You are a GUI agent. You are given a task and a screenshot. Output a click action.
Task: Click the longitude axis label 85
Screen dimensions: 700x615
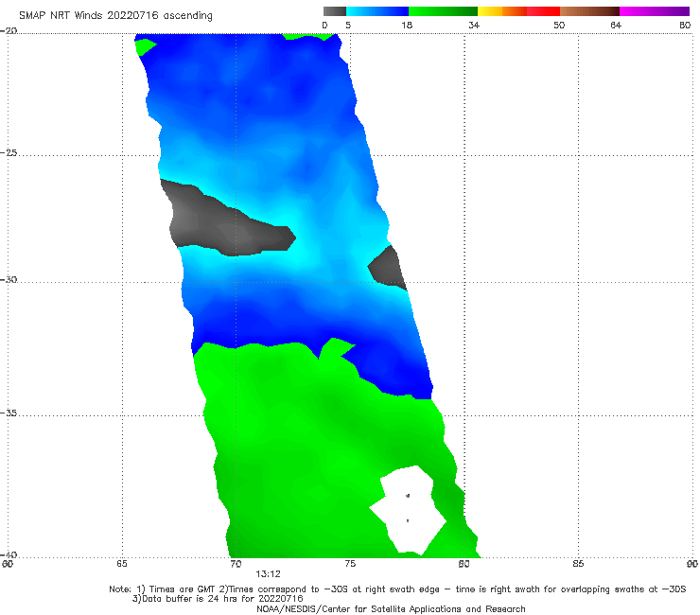(x=578, y=564)
